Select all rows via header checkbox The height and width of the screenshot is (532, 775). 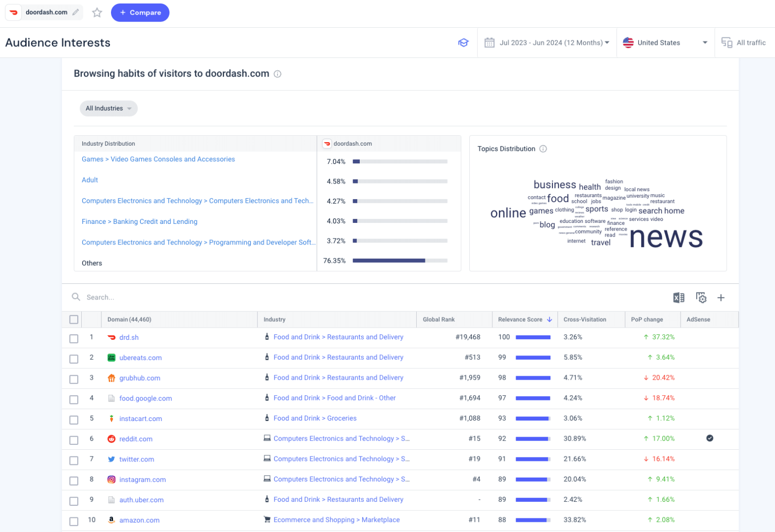[x=74, y=319]
